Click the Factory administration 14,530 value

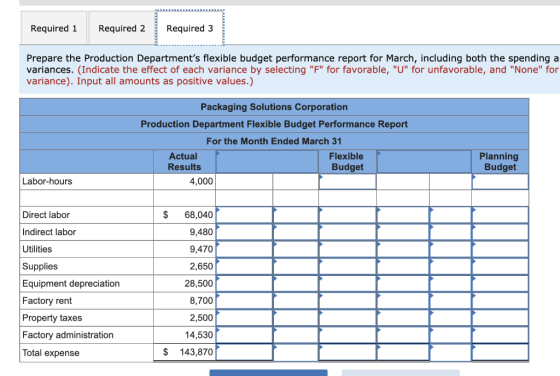tap(199, 335)
